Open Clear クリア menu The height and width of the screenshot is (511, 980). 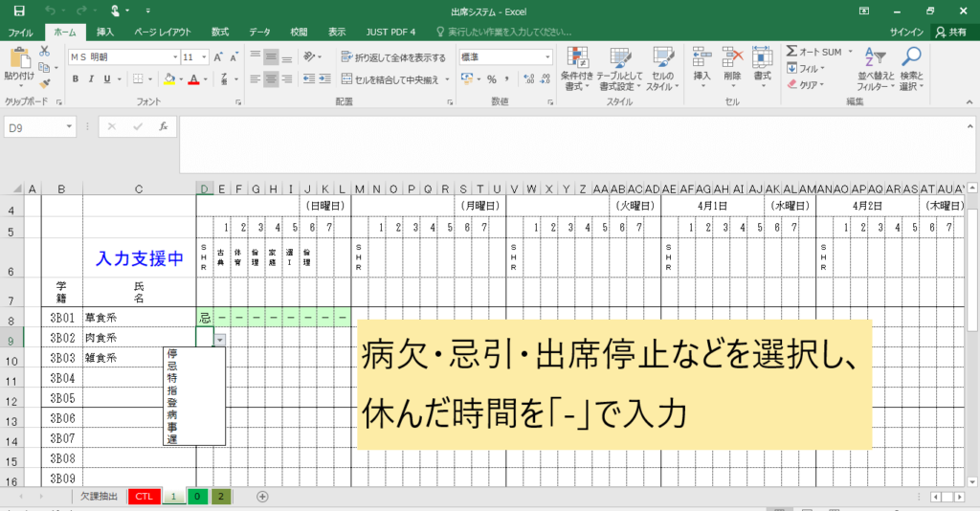click(x=806, y=84)
